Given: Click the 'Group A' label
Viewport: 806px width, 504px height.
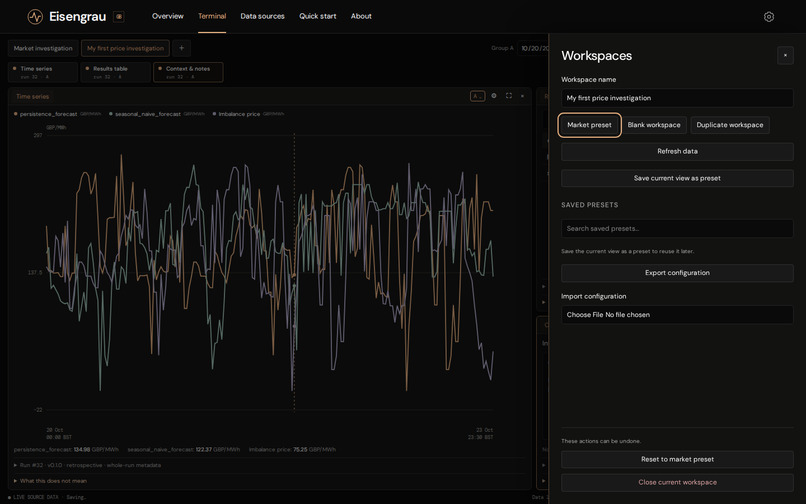Looking at the screenshot, I should pos(502,48).
